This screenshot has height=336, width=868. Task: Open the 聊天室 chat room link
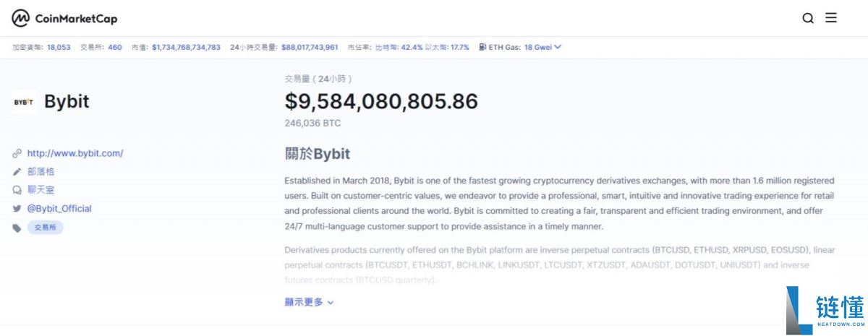41,190
